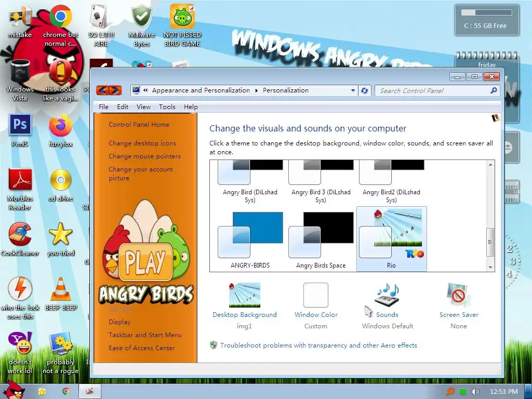The height and width of the screenshot is (399, 532).
Task: Click the theme list scrollbar thumb
Action: tap(490, 242)
